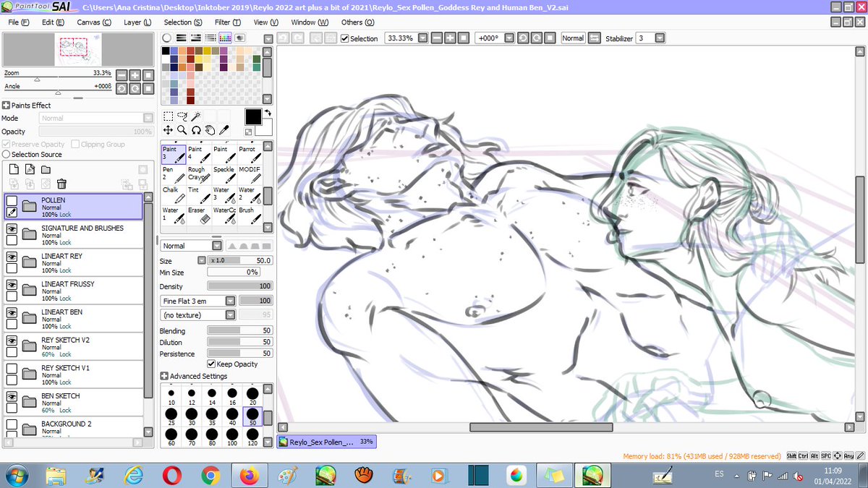868x488 pixels.
Task: Hide the LINEART FRUSSY layer
Action: coord(12,284)
